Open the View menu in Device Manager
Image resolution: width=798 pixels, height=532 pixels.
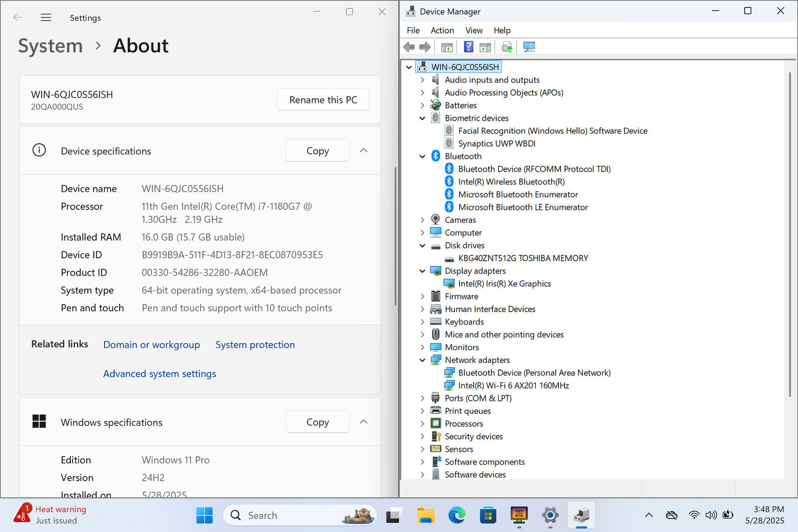(x=473, y=30)
